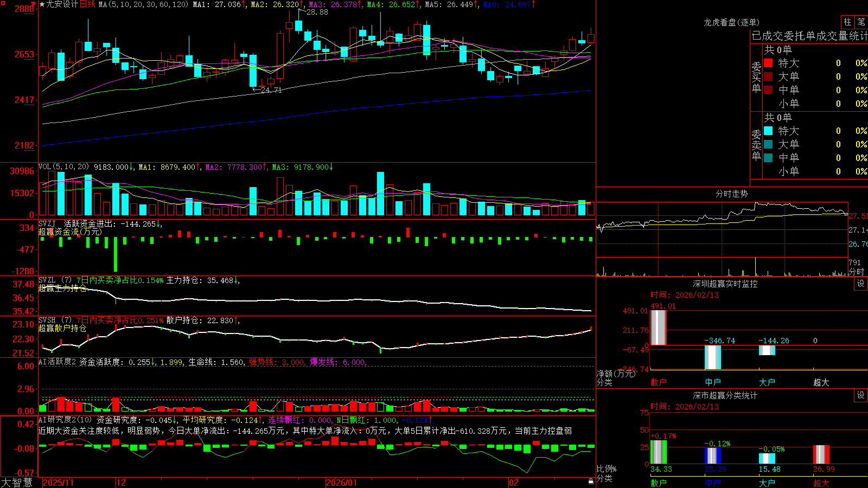Click the cyan 特大 swatch in 委卖单
This screenshot has width=868, height=488.
768,131
